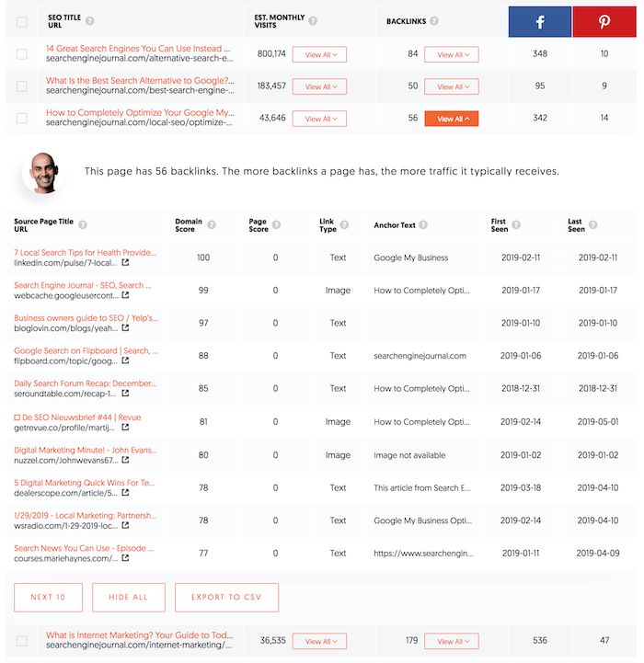Open help icon beside Page Score
Viewport: 644px width, 663px height.
click(x=276, y=225)
